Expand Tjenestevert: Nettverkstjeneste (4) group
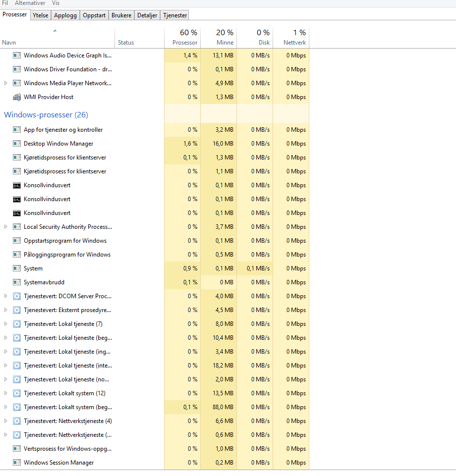 (5, 421)
